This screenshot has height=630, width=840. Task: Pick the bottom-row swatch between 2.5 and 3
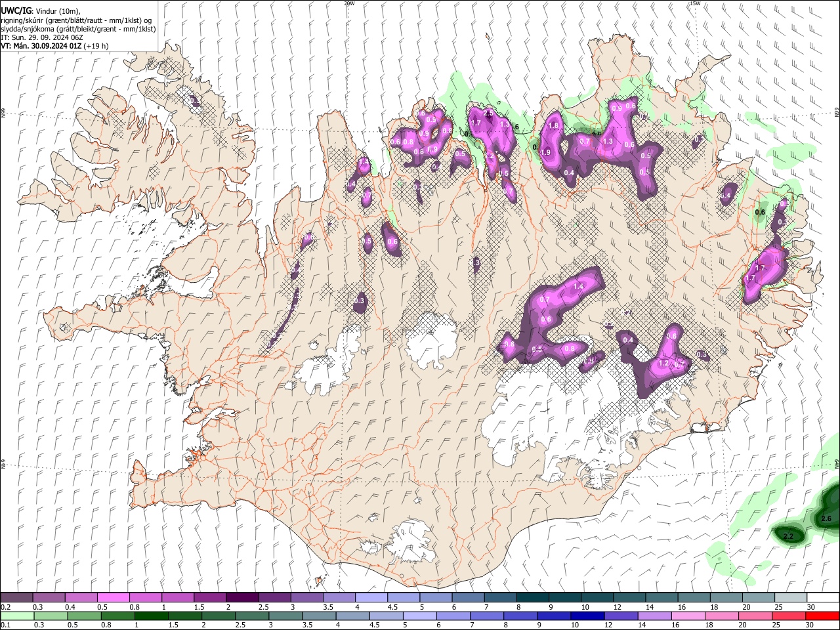click(x=242, y=616)
